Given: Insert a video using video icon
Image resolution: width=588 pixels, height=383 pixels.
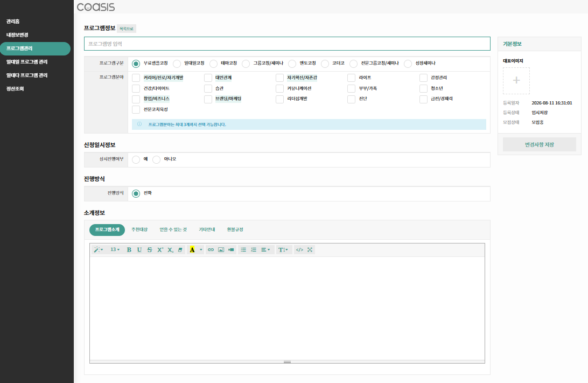Looking at the screenshot, I should (231, 250).
